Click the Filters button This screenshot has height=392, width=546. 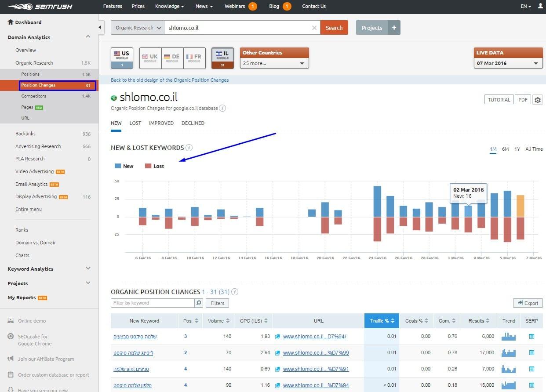(217, 303)
